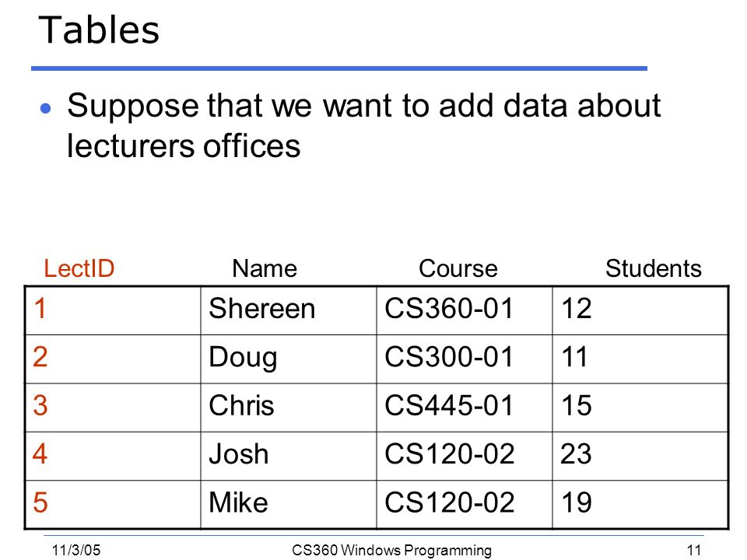The width and height of the screenshot is (747, 560).
Task: Click the students cell showing 23
Action: [640, 457]
